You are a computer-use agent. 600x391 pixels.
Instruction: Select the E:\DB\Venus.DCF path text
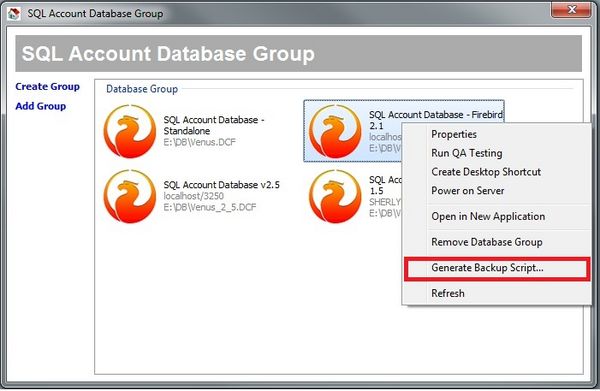199,142
